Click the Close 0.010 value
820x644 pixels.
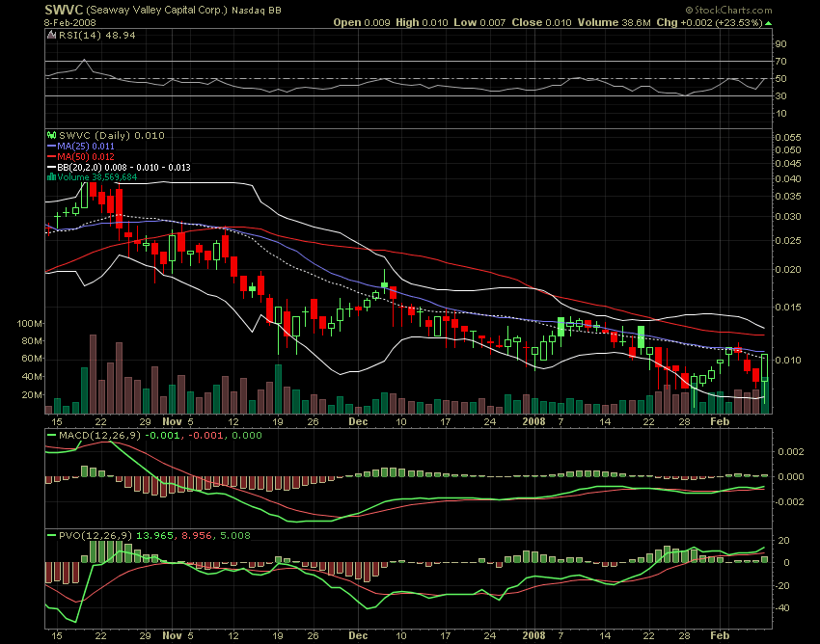click(x=542, y=22)
